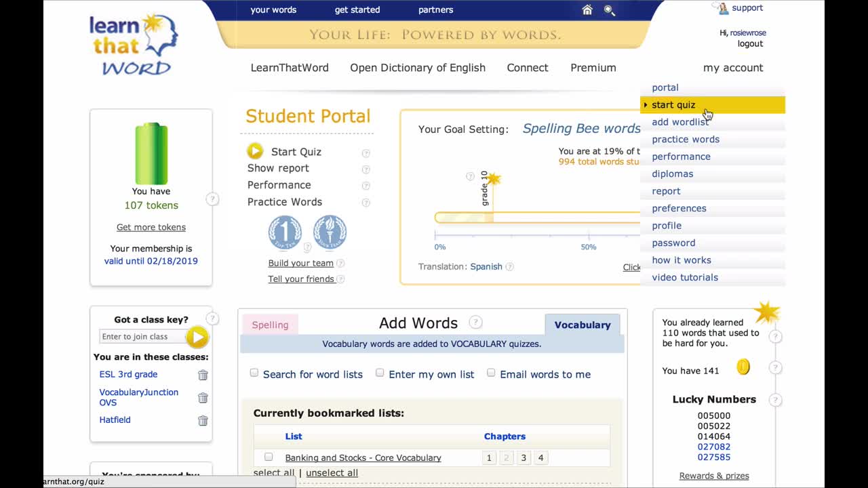Click the yellow Start Quiz play icon

pyautogui.click(x=255, y=151)
